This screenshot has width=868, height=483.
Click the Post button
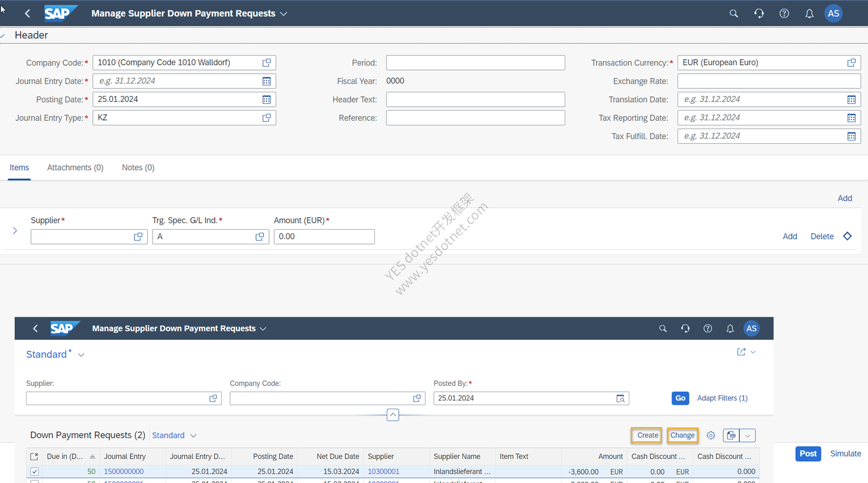tap(808, 454)
